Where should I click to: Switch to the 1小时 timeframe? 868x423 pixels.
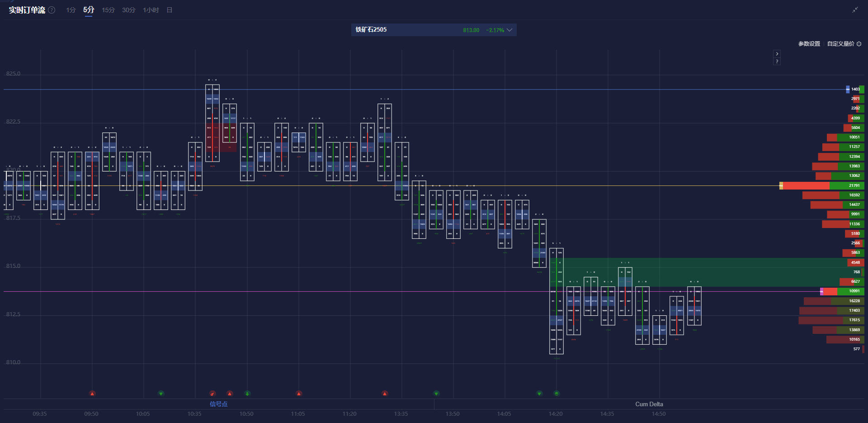click(x=151, y=10)
